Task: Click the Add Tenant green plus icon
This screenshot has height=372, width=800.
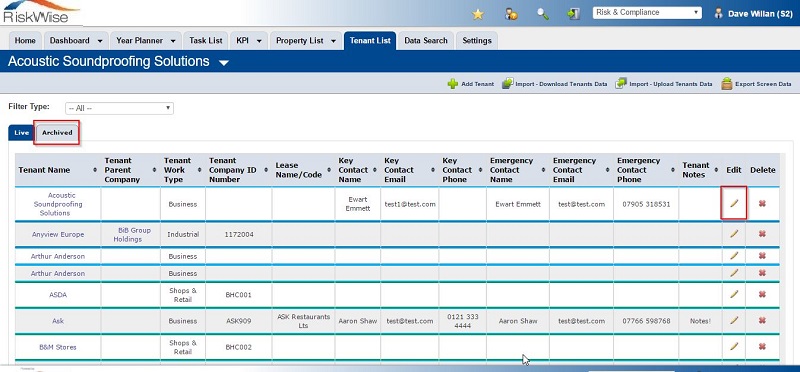Action: click(453, 84)
